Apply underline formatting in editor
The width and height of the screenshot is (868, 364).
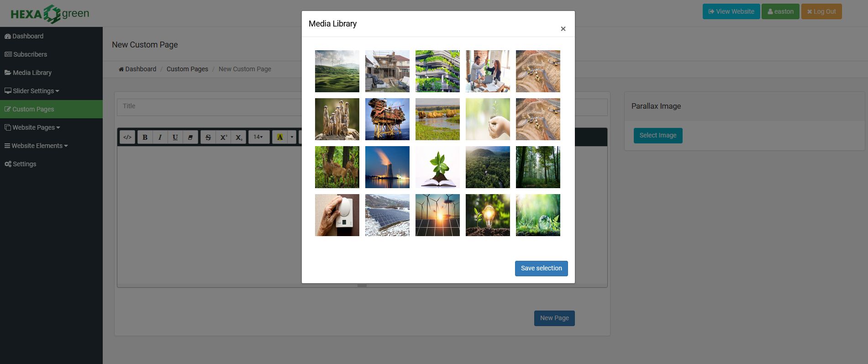175,137
